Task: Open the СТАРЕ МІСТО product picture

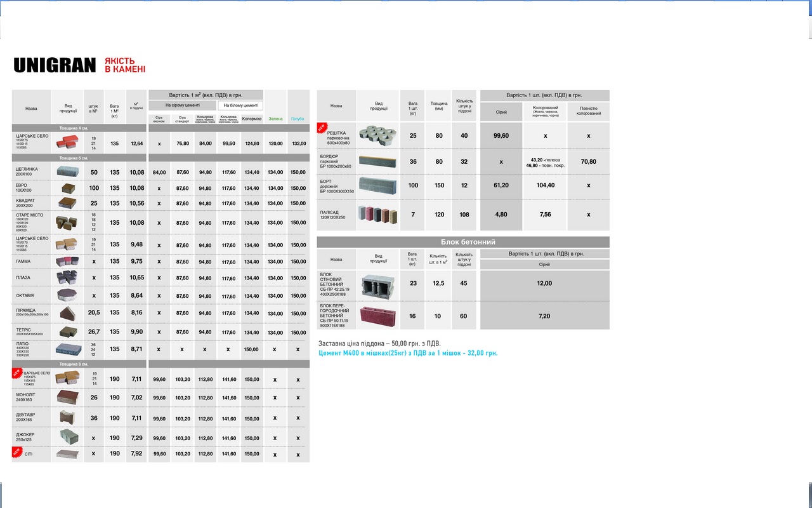Action: (x=68, y=222)
